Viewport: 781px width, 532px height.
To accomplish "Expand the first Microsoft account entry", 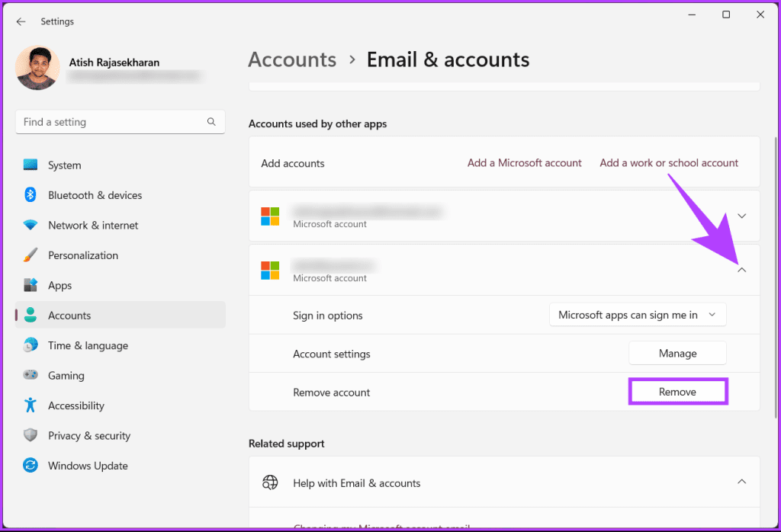I will [x=741, y=216].
